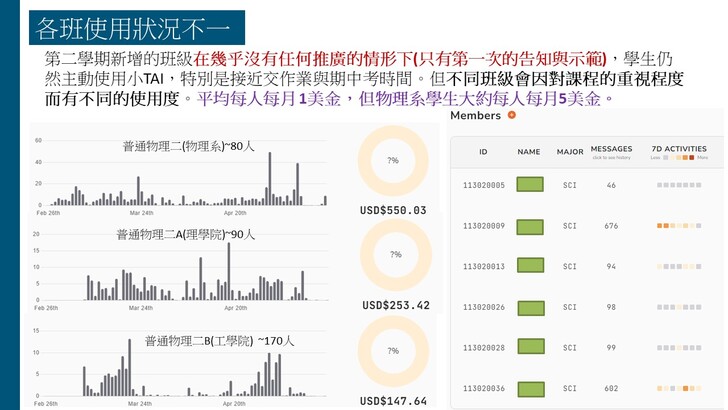
Task: Click 7D activity strip for member 113020026
Action: [679, 307]
